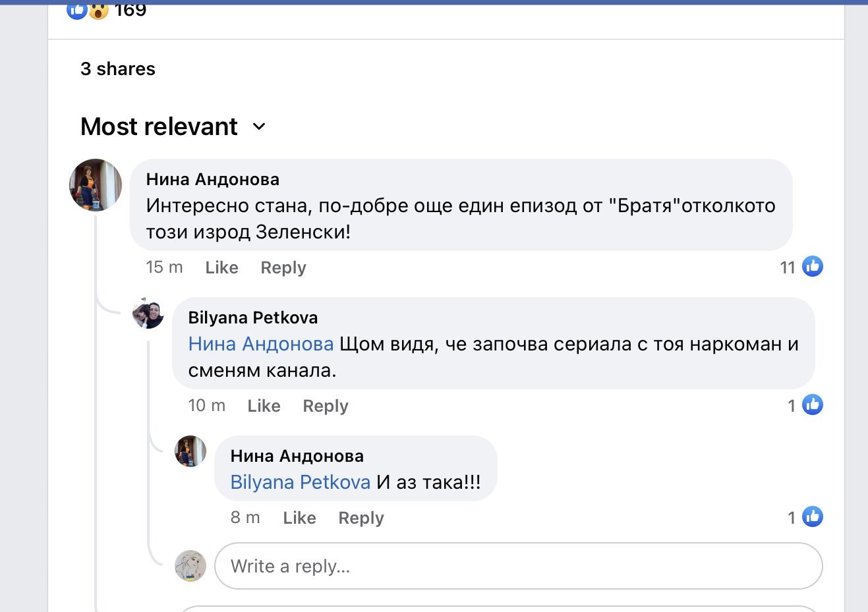Open Нина Андонова's profile picture on top comment
This screenshot has height=612, width=868.
pyautogui.click(x=96, y=185)
